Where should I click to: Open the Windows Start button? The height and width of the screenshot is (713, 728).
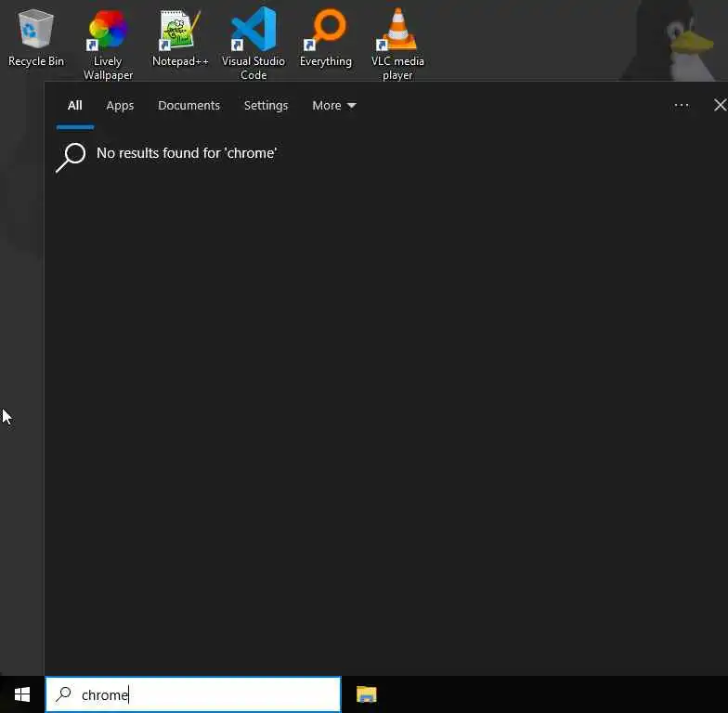point(22,694)
